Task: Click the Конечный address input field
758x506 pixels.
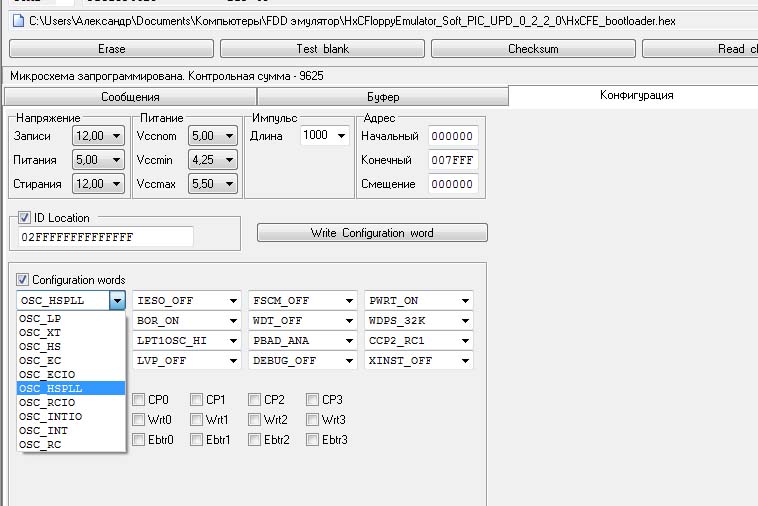Action: [452, 160]
